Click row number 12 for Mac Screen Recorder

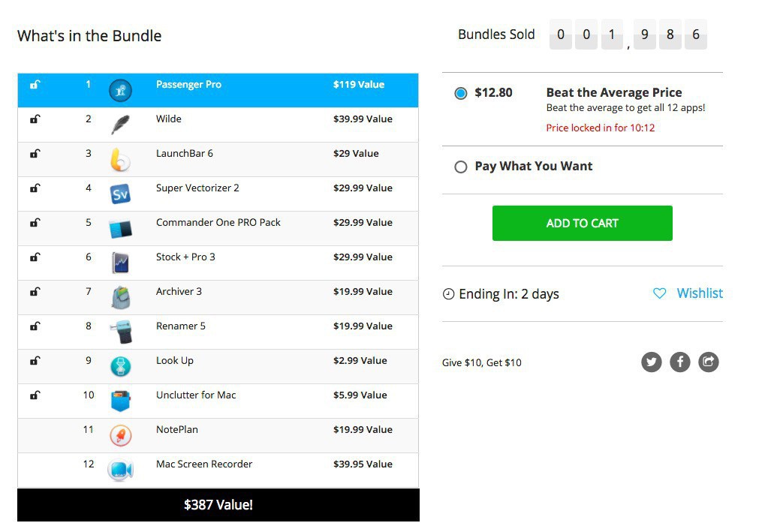point(89,464)
